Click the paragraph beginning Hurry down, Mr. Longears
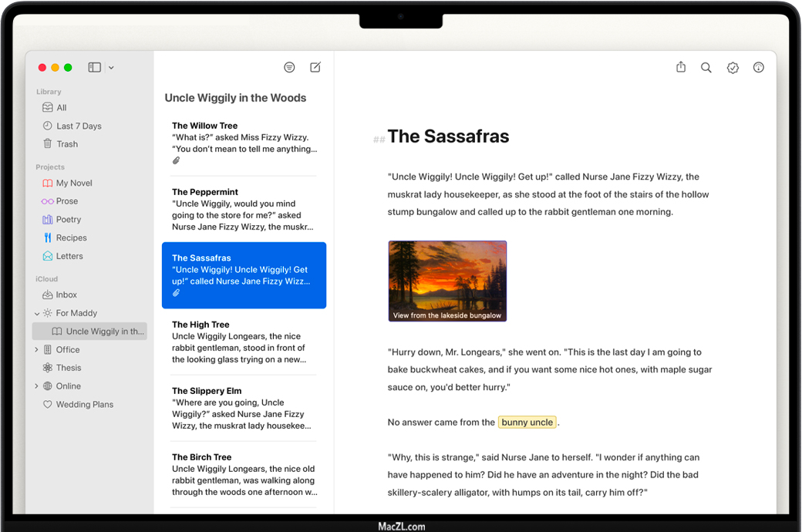802x532 pixels. point(550,369)
